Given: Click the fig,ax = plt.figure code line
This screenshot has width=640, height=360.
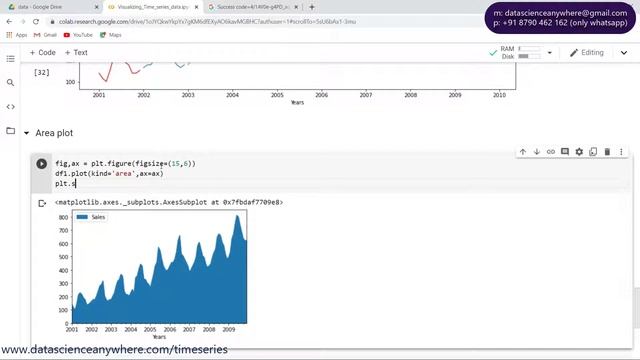Looking at the screenshot, I should click(x=125, y=163).
